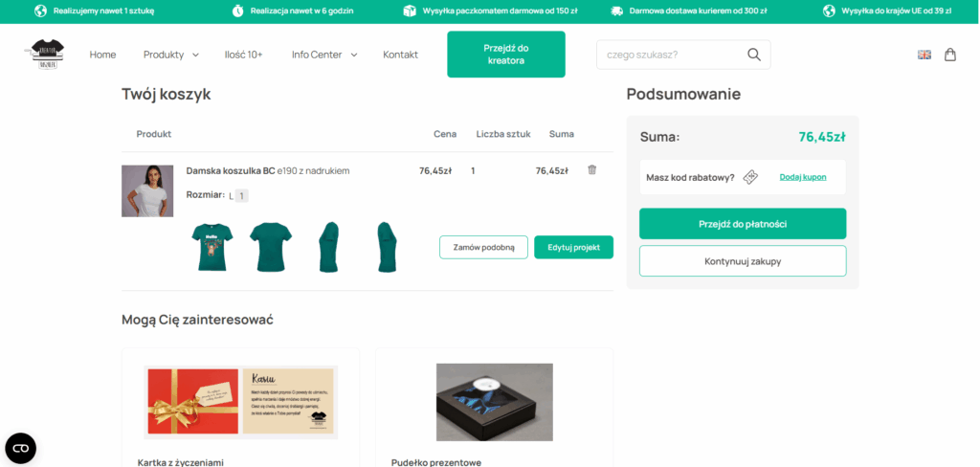The width and height of the screenshot is (980, 467).
Task: Expand the Produkty menu chevron
Action: point(195,55)
